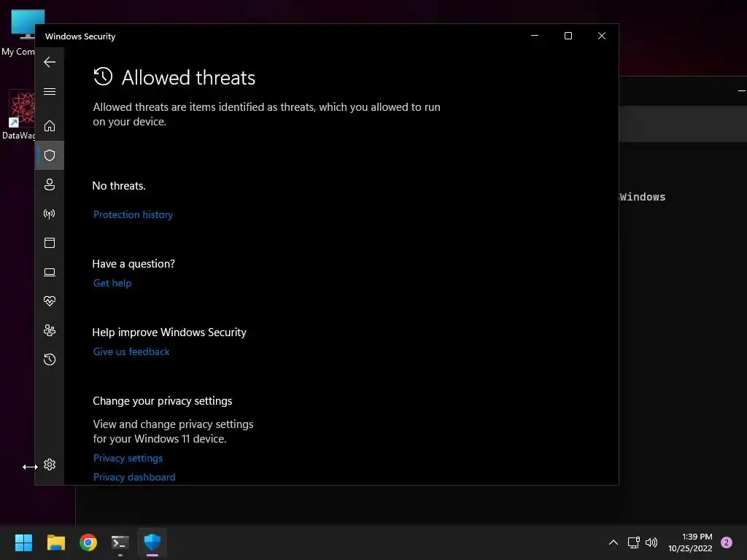Click the Give us feedback link

(131, 351)
